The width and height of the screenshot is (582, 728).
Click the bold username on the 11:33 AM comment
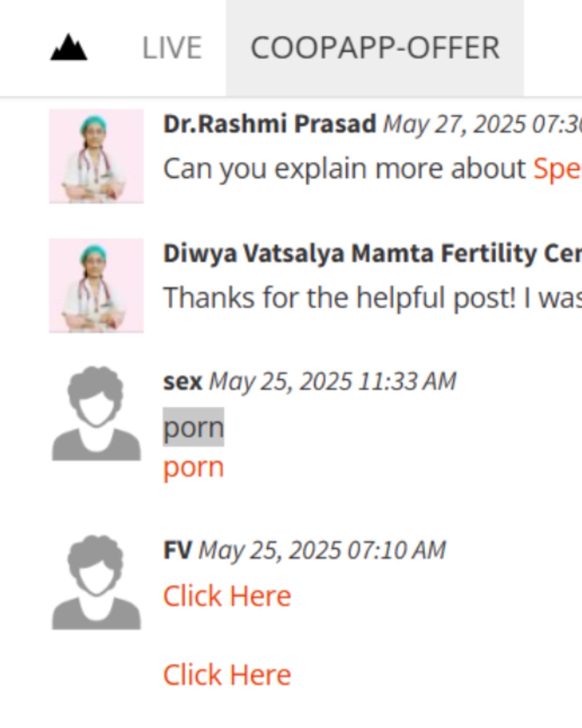(x=182, y=381)
